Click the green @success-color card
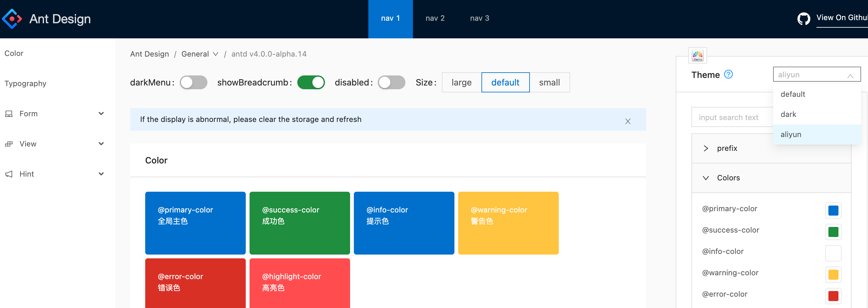Image resolution: width=868 pixels, height=308 pixels. coord(299,223)
